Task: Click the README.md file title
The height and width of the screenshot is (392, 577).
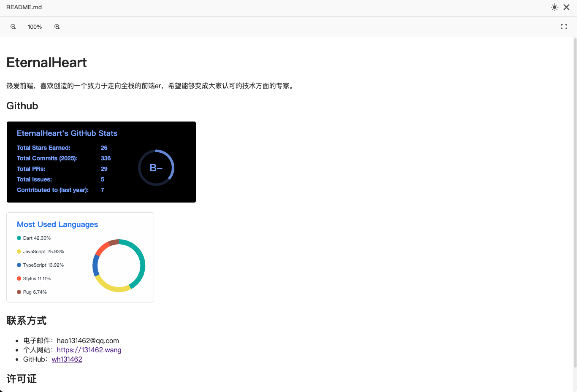Action: pos(24,7)
